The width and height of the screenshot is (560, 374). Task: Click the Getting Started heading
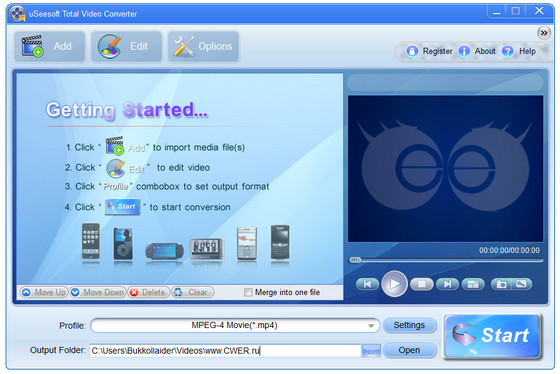coord(126,110)
